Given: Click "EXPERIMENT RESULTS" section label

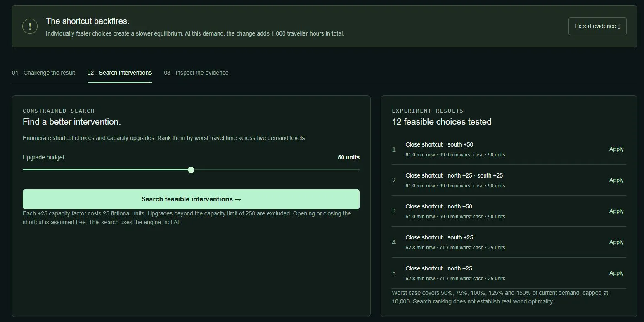Looking at the screenshot, I should tap(428, 111).
